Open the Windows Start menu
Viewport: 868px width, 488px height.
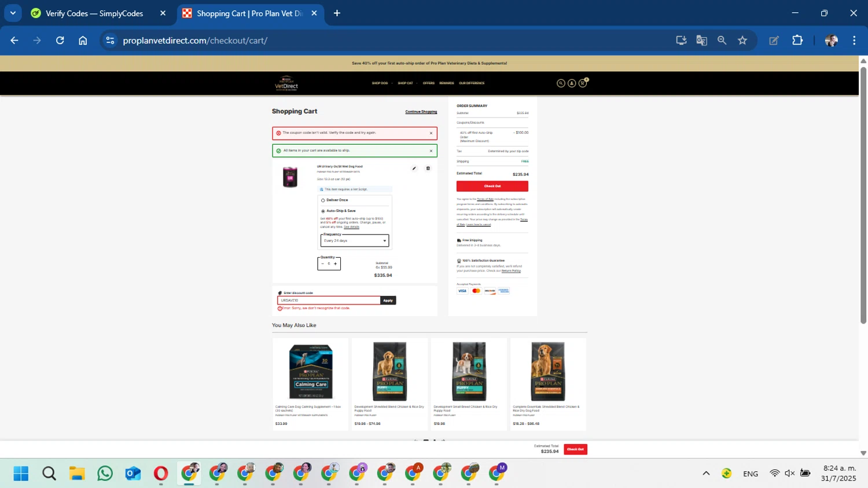tap(21, 474)
